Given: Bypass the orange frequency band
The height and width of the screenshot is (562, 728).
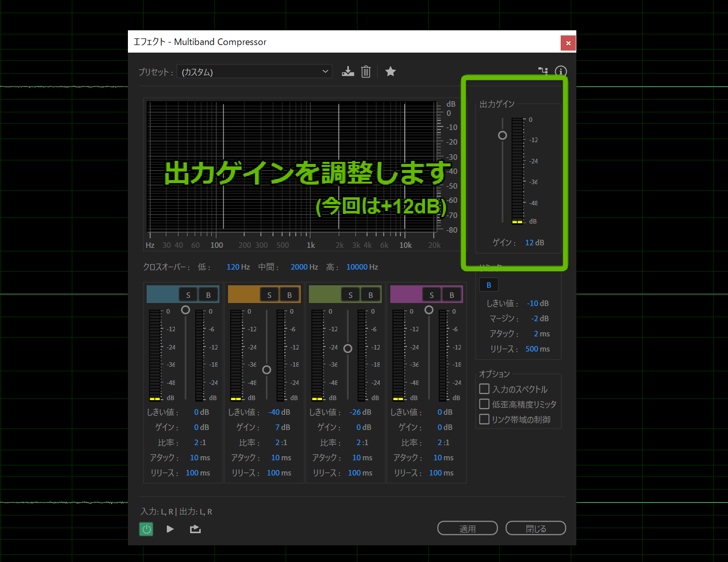Looking at the screenshot, I should pyautogui.click(x=289, y=294).
